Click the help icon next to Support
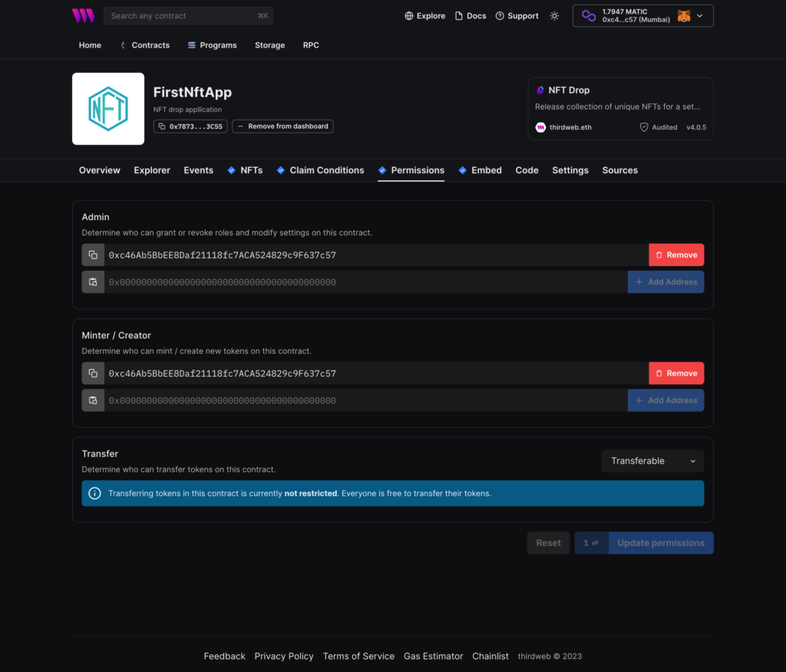 500,16
